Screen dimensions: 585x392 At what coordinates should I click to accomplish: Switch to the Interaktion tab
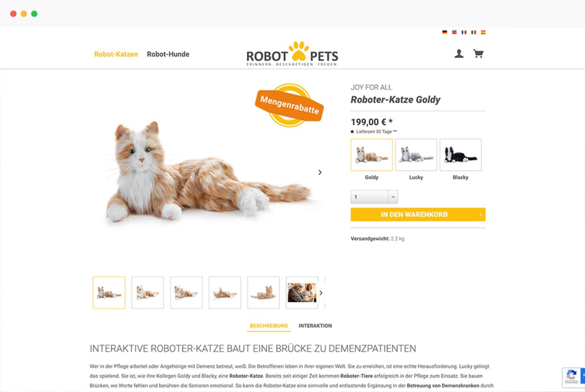[315, 326]
